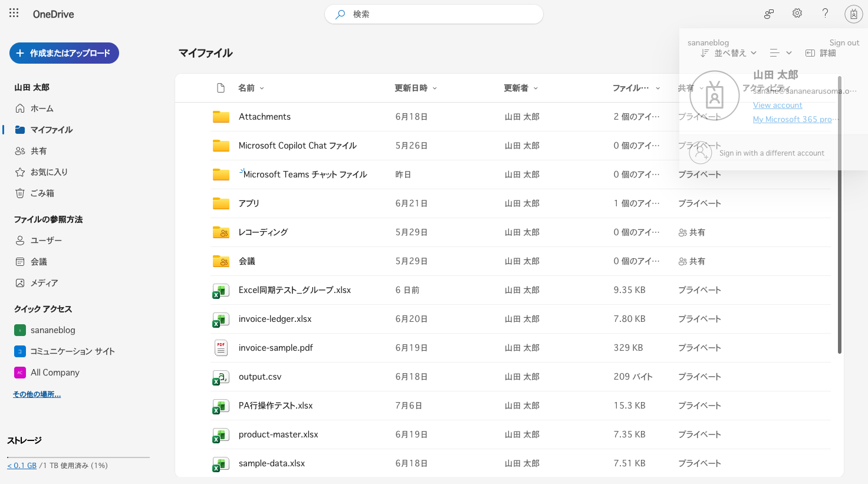This screenshot has width=868, height=484.
Task: Click the < 0.1 GB storage link
Action: 22,466
